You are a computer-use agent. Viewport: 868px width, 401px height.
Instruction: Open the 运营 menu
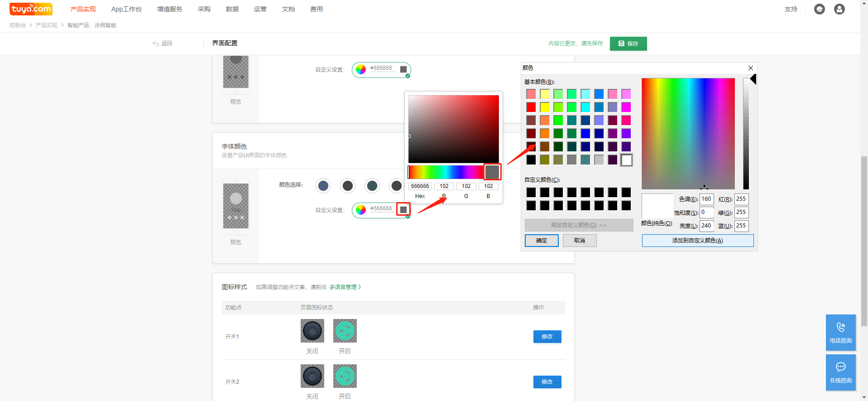(260, 9)
